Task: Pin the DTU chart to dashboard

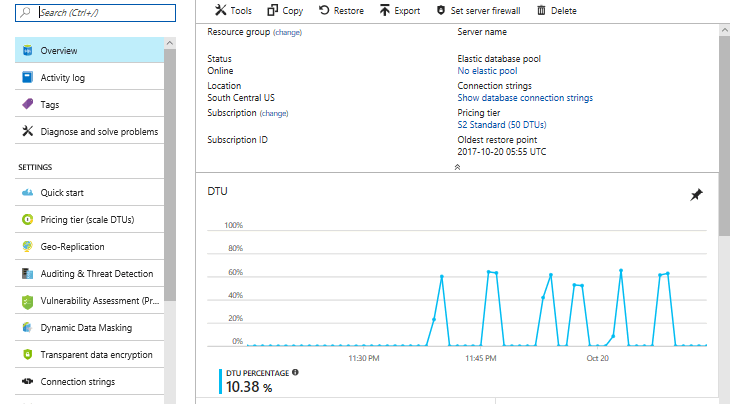Action: [x=696, y=195]
